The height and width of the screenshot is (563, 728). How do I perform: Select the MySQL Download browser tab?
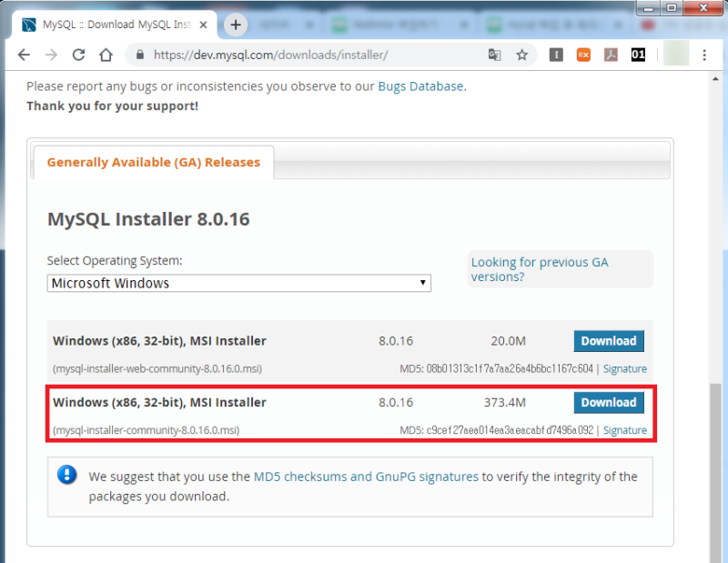point(114,25)
